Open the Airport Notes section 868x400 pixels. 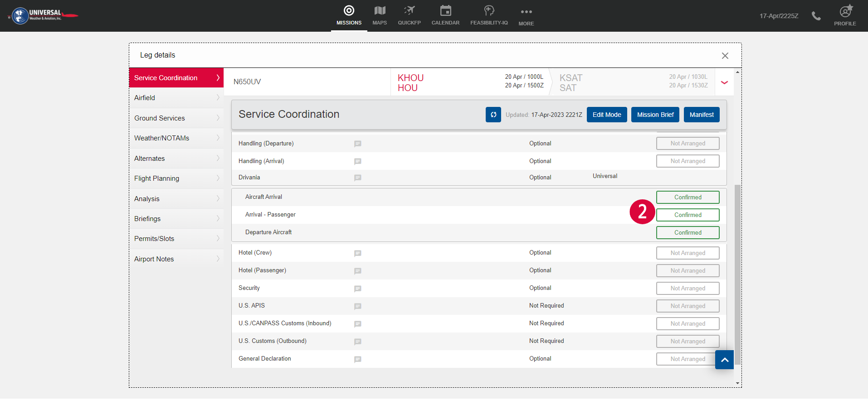(176, 259)
